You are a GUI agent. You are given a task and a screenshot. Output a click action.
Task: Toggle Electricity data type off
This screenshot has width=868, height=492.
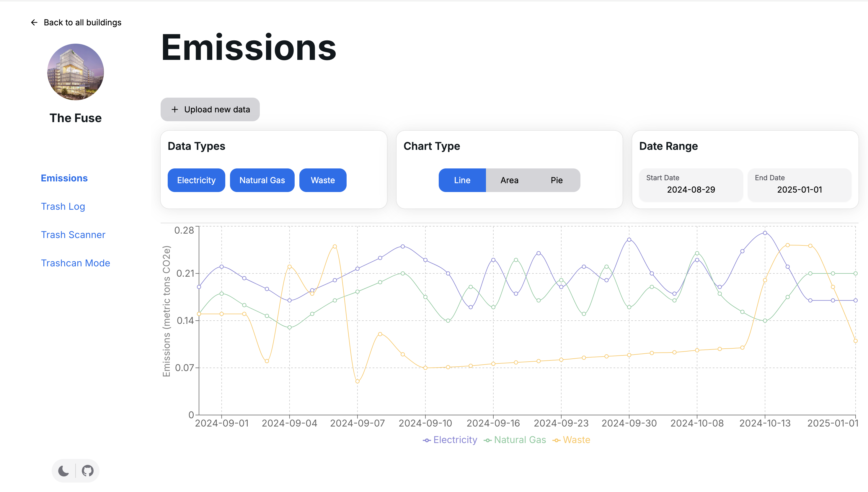[196, 180]
